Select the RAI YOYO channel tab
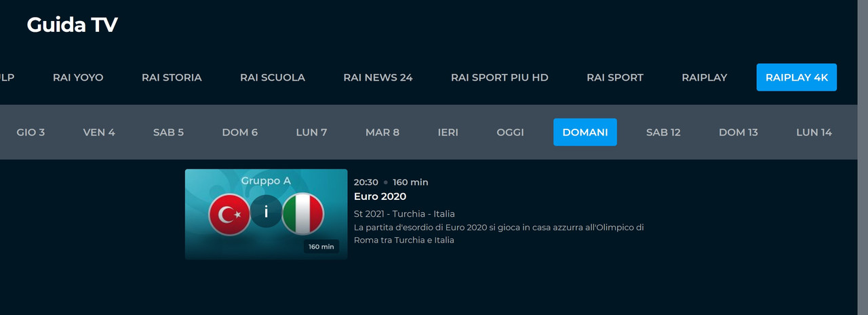The height and width of the screenshot is (315, 868). (78, 77)
